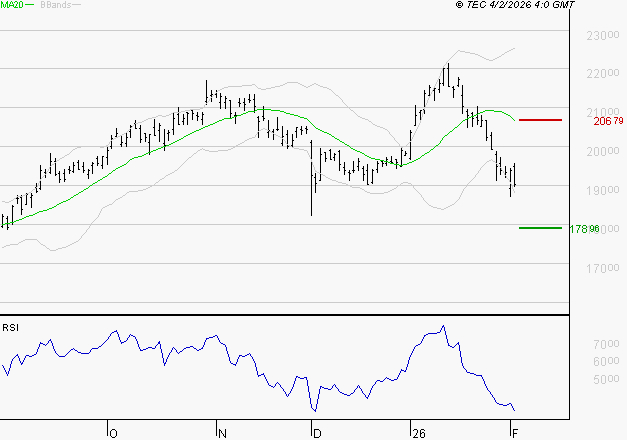This screenshot has height=440, width=627.
Task: Click the TEC 4/2/2026 copyright text
Action: click(515, 5)
